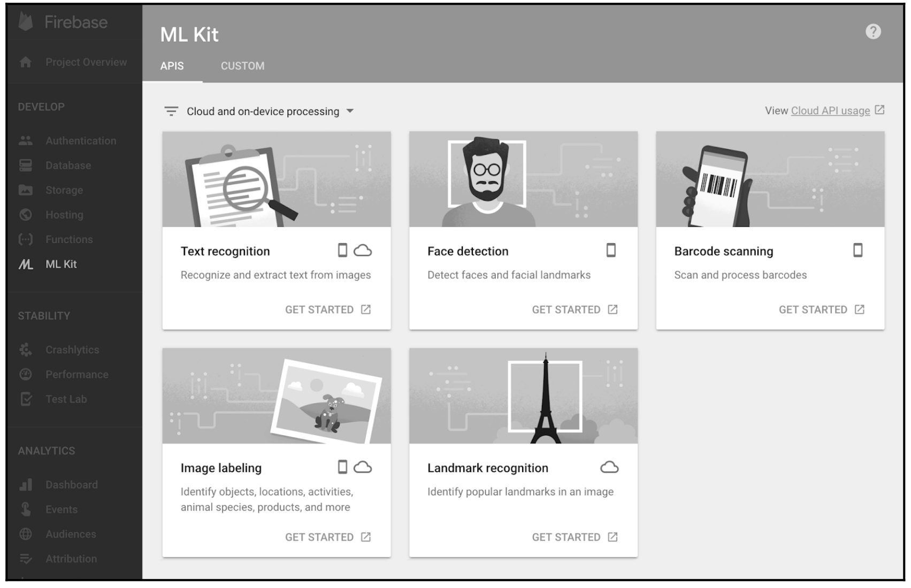Viewport: 911px width, 588px height.
Task: Click the Barcode scanning phone illustration
Action: [770, 179]
